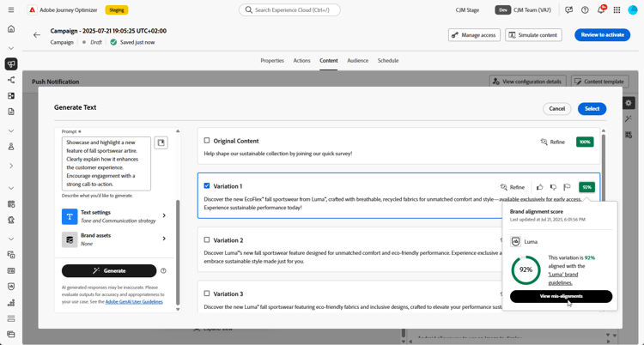Image resolution: width=644 pixels, height=345 pixels.
Task: Click the Select button
Action: pyautogui.click(x=592, y=108)
